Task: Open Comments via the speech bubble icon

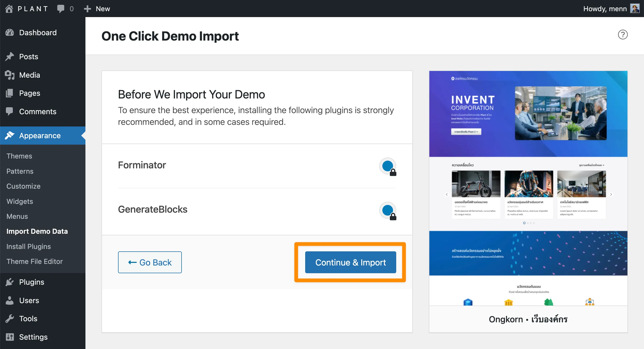Action: coord(10,112)
